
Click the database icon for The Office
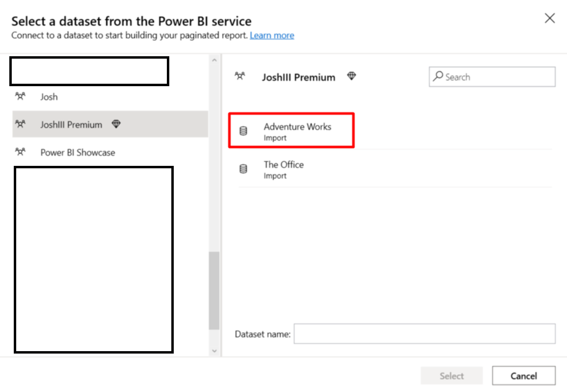pyautogui.click(x=243, y=169)
